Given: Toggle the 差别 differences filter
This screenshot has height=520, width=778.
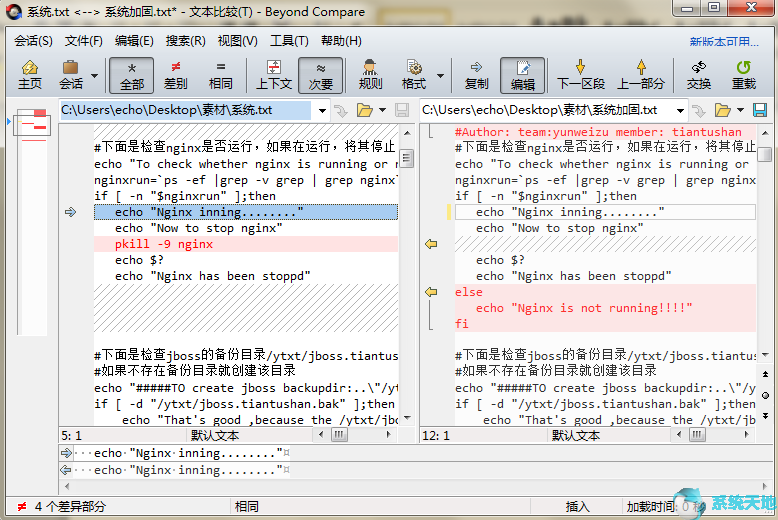Looking at the screenshot, I should tap(176, 75).
